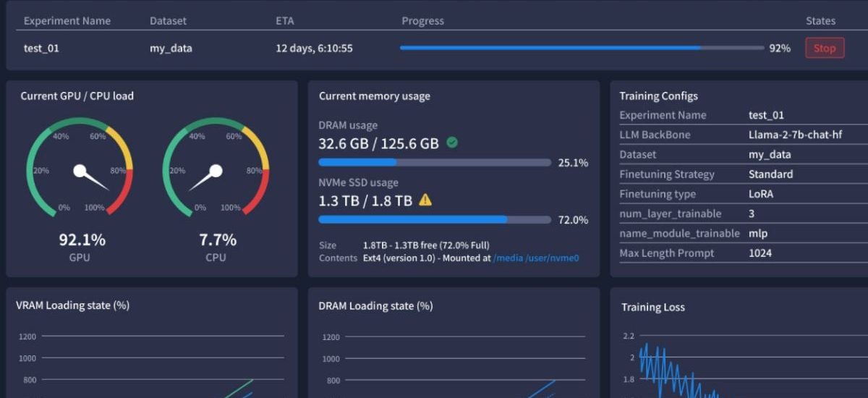Click the Dataset column header
This screenshot has height=398, width=868.
[168, 21]
